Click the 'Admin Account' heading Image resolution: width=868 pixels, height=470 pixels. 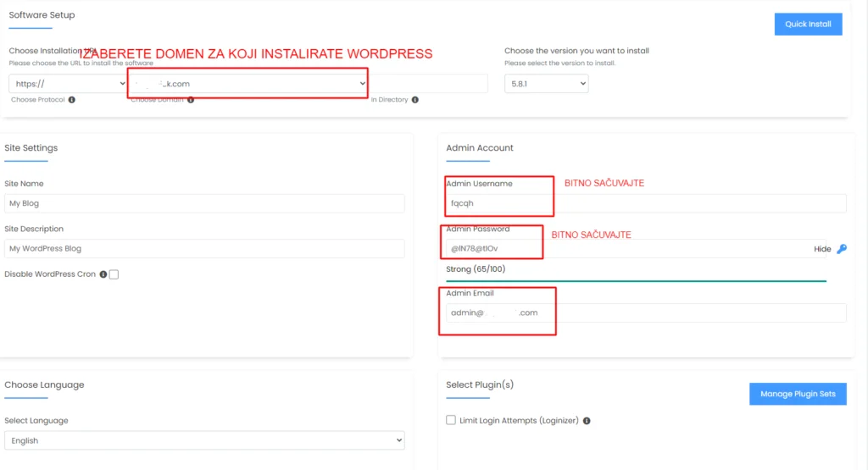480,147
